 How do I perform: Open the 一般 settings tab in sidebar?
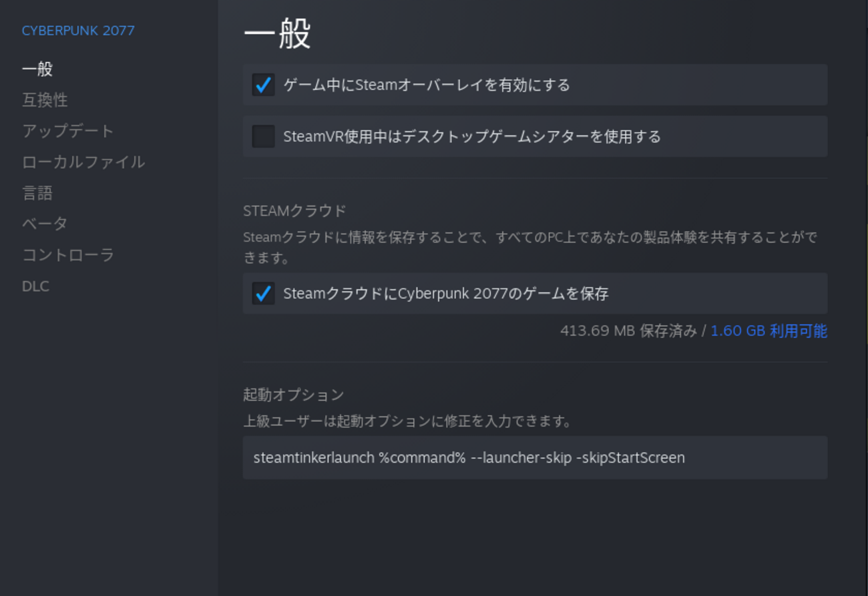[x=37, y=69]
